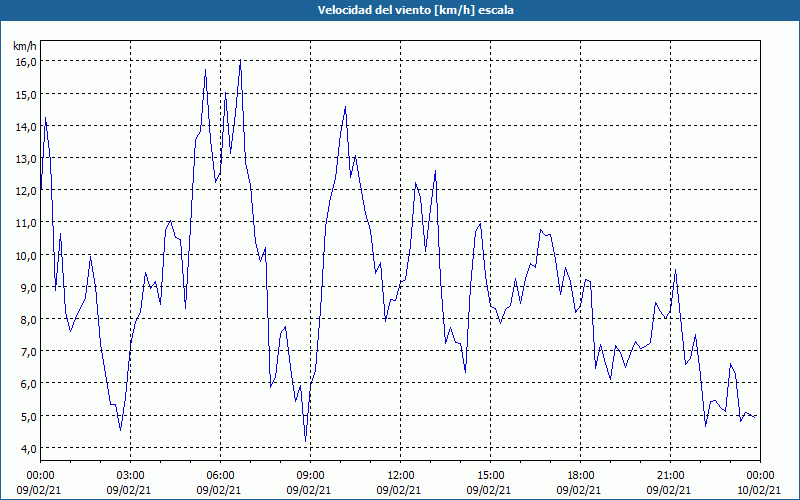The image size is (800, 500).
Task: Click the 12,0 value on the vertical axis
Action: coord(26,191)
